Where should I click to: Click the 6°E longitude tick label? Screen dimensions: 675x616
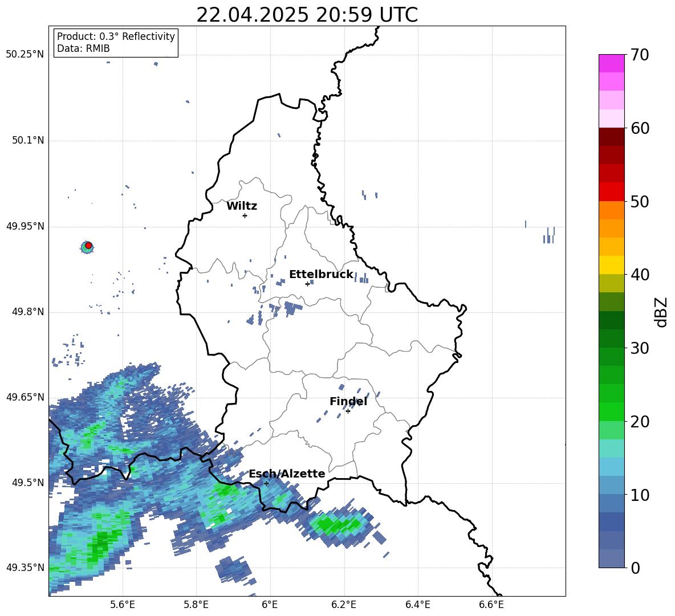point(270,605)
